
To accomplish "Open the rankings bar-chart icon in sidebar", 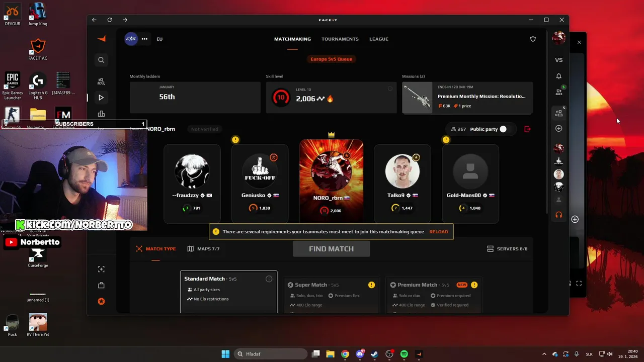I will tap(101, 114).
